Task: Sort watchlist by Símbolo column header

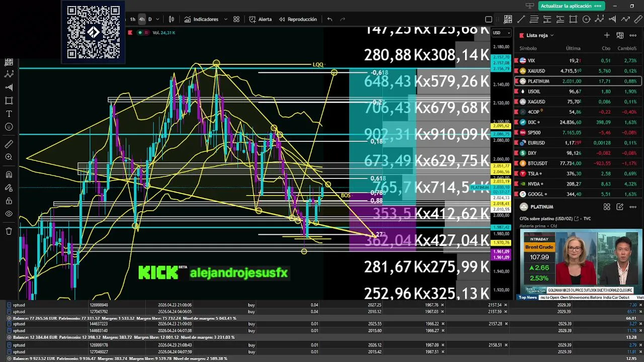Action: point(528,48)
